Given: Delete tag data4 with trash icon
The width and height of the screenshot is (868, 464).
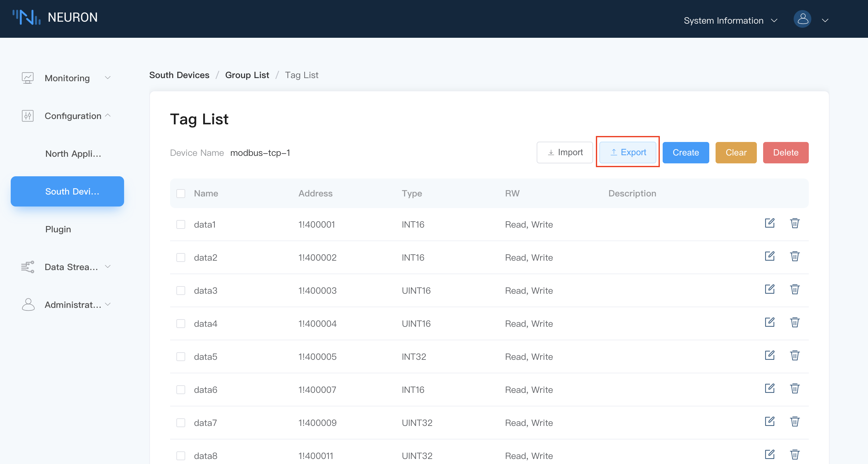Looking at the screenshot, I should point(795,322).
